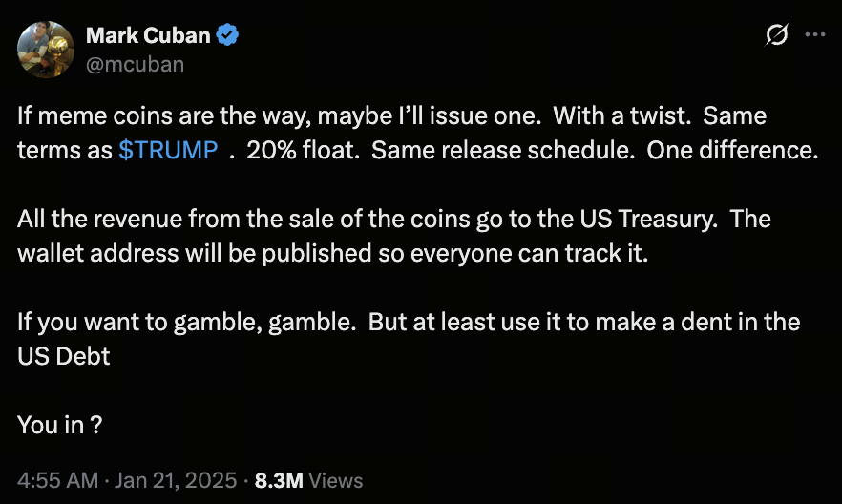Click the line starting 'wallet address will'
This screenshot has height=504, width=842.
(332, 253)
